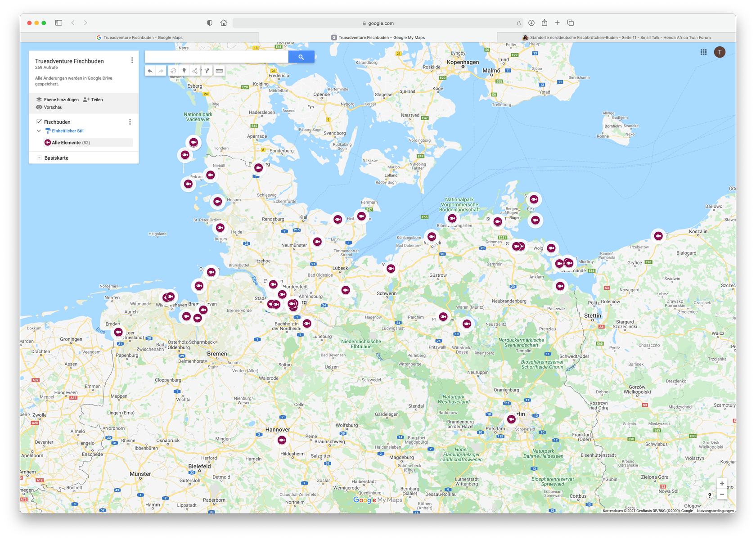Click the undo arrow in map toolbar
This screenshot has height=540, width=756.
[x=150, y=71]
